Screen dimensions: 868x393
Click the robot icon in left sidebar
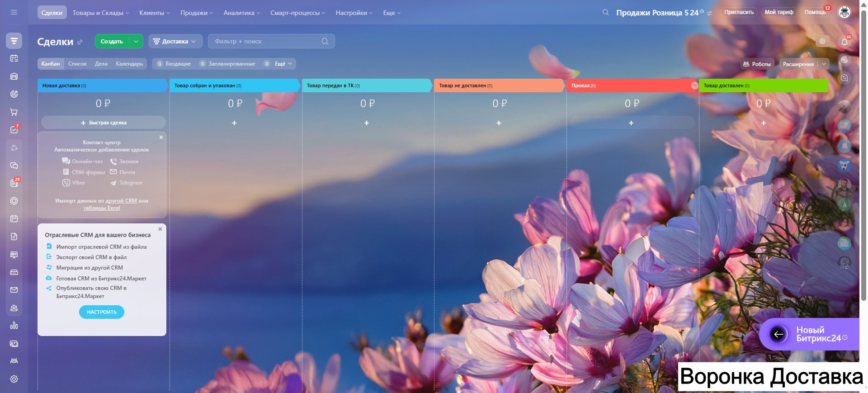pyautogui.click(x=14, y=361)
